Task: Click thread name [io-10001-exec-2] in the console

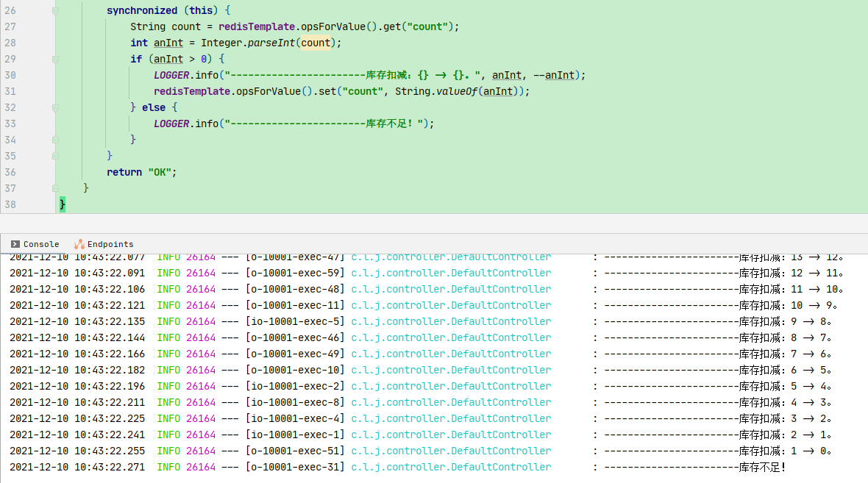Action: tap(295, 386)
